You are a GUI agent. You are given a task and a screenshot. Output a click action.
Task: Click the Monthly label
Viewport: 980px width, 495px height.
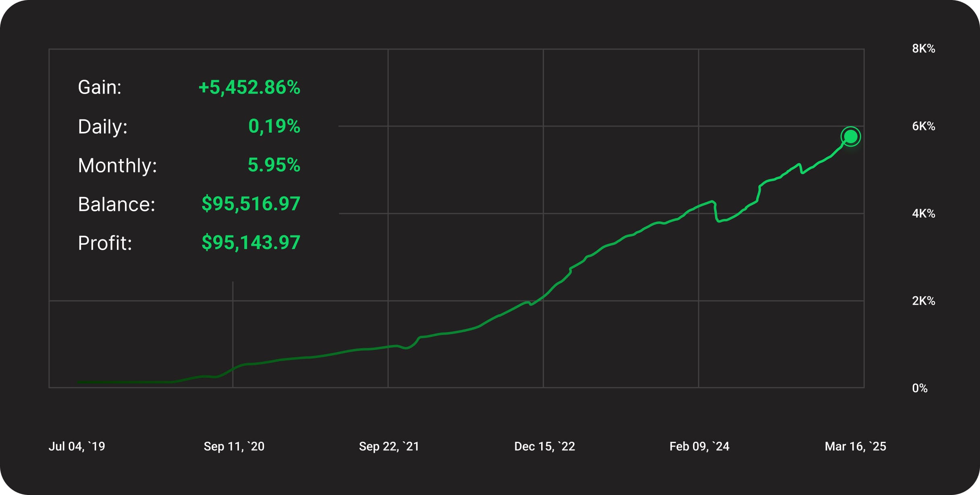117,165
